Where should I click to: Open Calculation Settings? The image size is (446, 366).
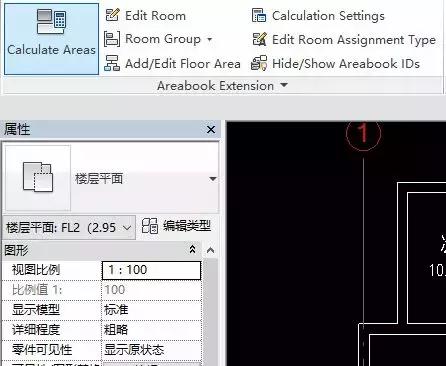tap(318, 16)
